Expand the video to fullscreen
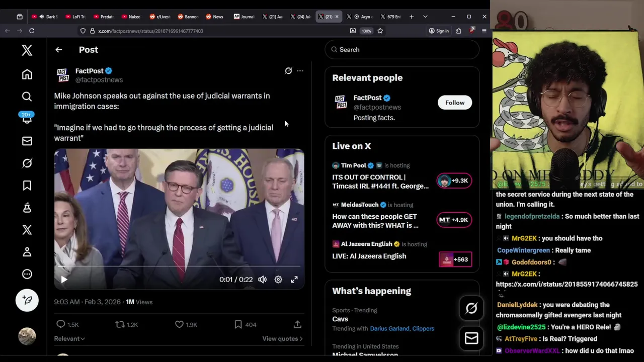The width and height of the screenshot is (644, 362). [294, 280]
